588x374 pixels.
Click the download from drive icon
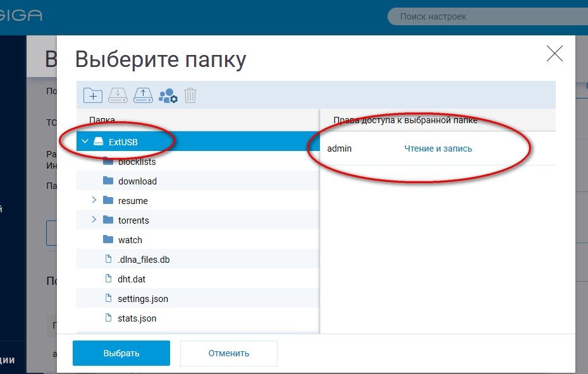point(118,95)
